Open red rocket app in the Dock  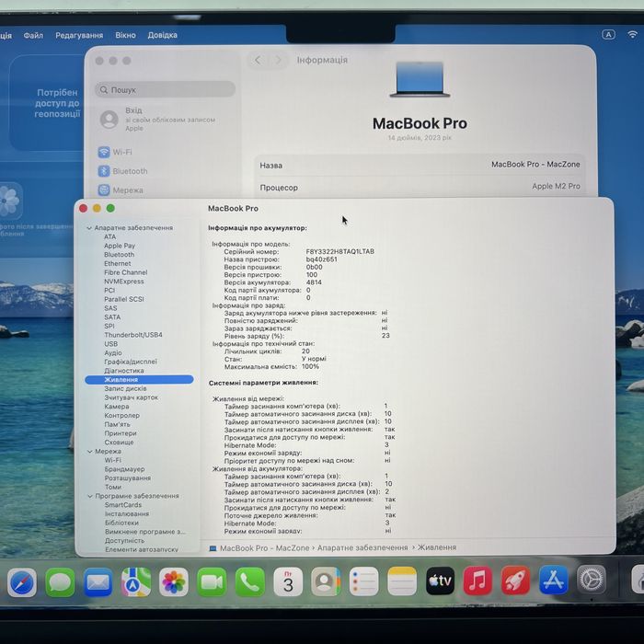click(515, 581)
